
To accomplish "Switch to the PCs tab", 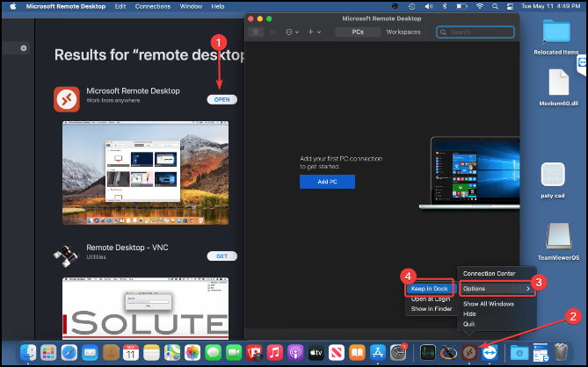I will [356, 32].
